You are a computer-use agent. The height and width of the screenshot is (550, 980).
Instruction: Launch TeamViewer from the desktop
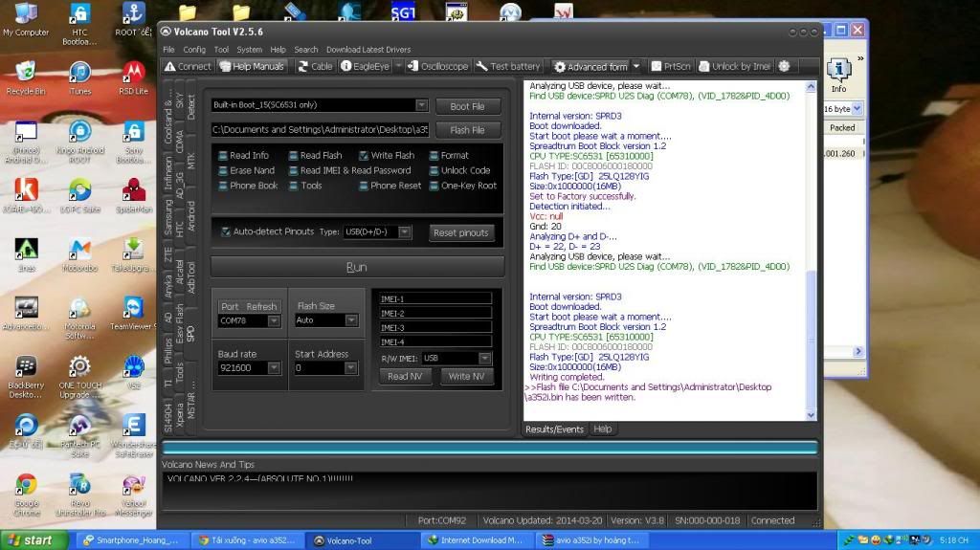coord(132,313)
